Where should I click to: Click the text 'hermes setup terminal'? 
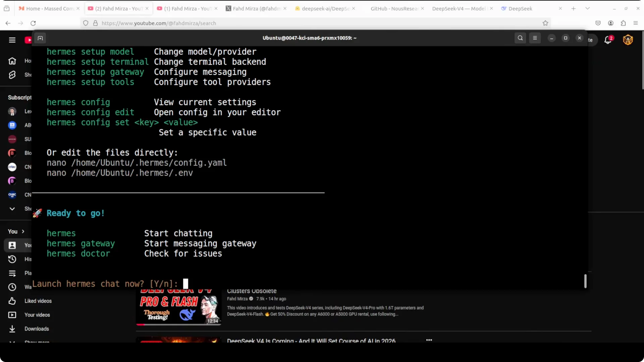click(98, 62)
